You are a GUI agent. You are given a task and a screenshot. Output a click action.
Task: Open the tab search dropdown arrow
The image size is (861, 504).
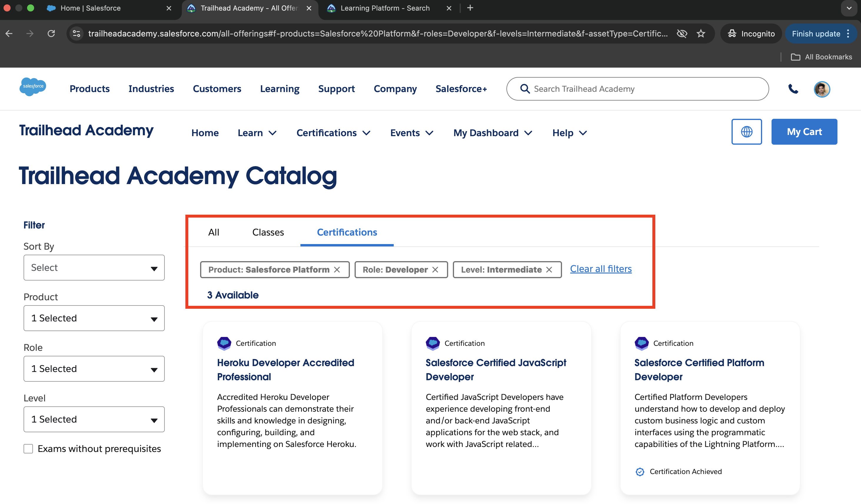tap(849, 8)
